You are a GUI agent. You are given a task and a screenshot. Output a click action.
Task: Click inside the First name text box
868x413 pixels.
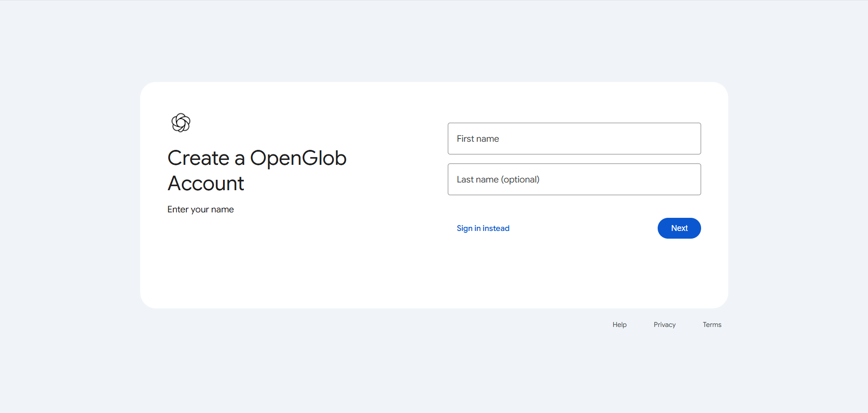click(574, 139)
